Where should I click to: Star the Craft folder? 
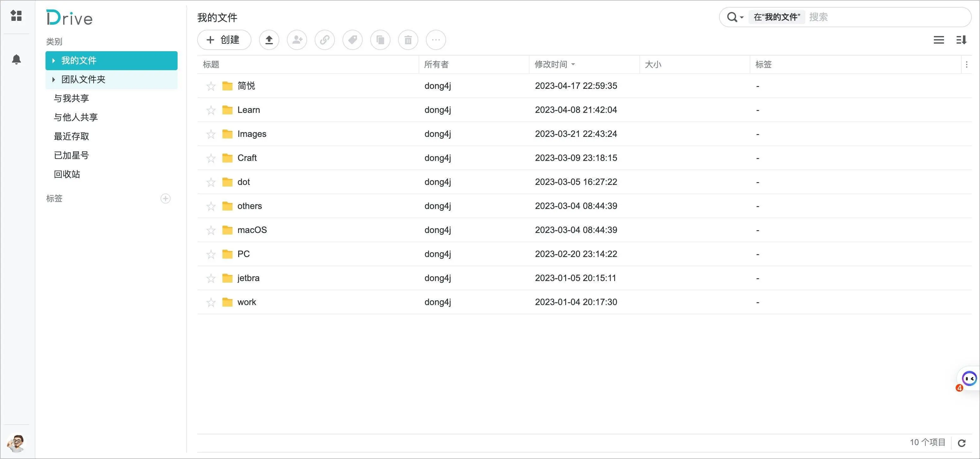(211, 158)
